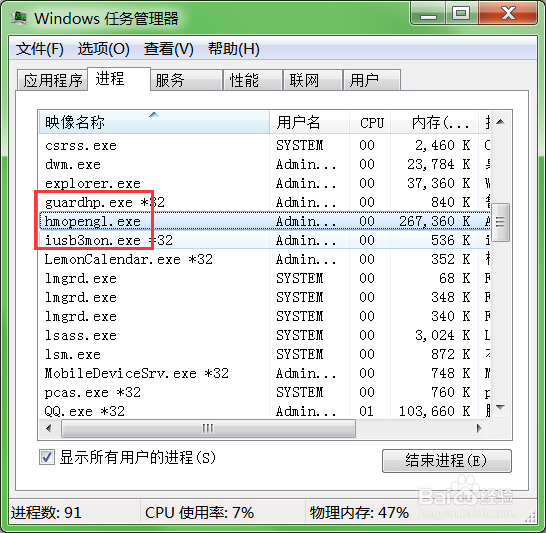546x533 pixels.
Task: Click 进程数: 91 in status bar
Action: point(46,512)
